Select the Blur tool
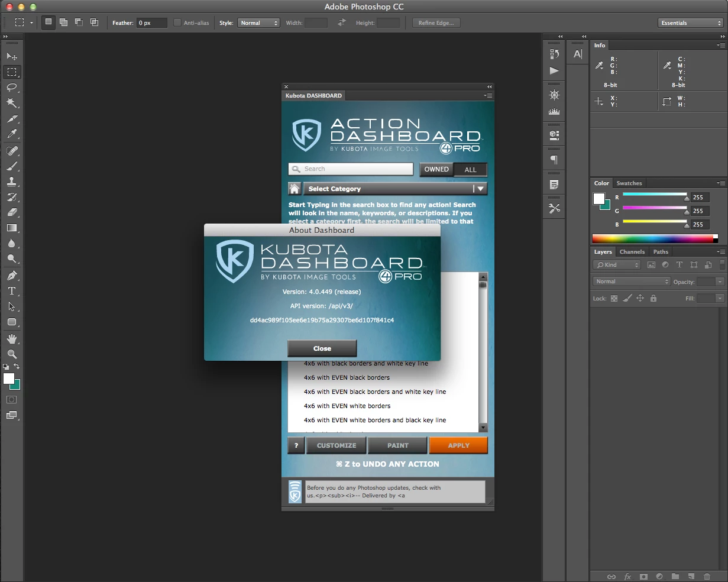The width and height of the screenshot is (728, 582). click(12, 243)
